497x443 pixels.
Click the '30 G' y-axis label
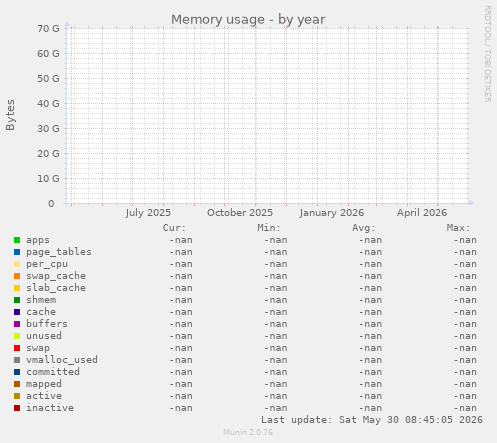[x=48, y=129]
